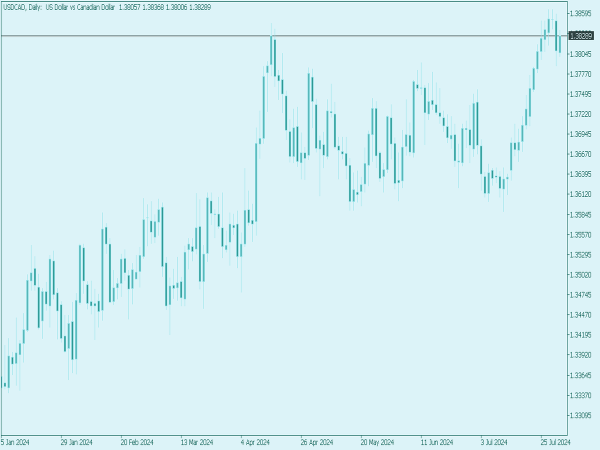Click the 20 Feb 2024 date label

(137, 442)
